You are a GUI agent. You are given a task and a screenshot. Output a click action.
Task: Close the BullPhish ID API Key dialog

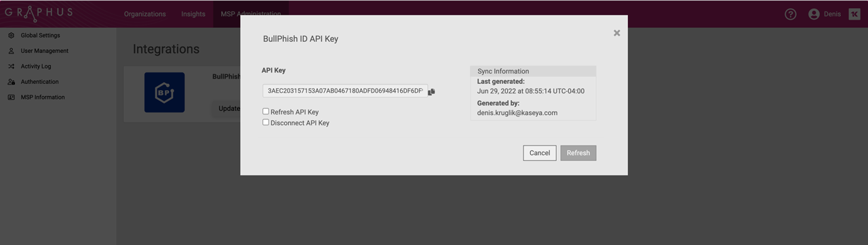click(616, 32)
